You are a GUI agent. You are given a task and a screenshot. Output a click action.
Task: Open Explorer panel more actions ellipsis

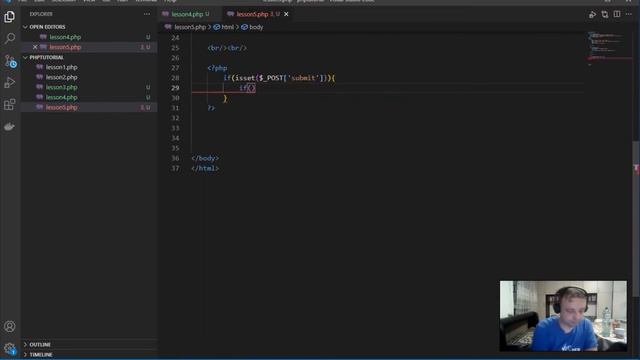(x=147, y=14)
